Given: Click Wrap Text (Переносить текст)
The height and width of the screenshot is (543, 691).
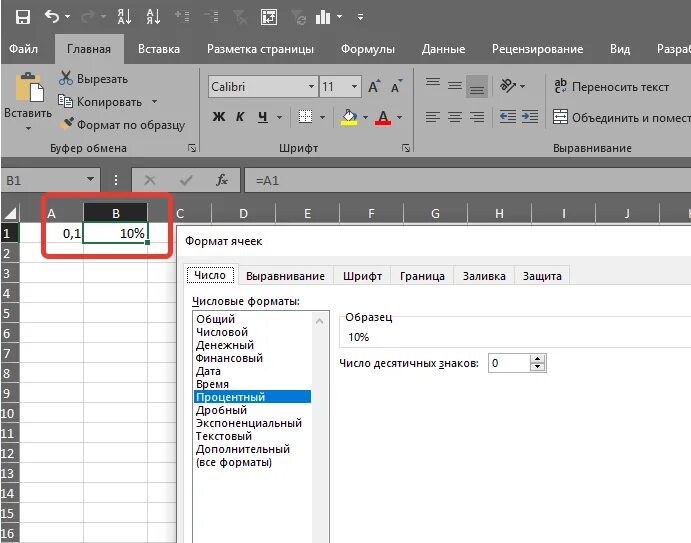Looking at the screenshot, I should (612, 86).
